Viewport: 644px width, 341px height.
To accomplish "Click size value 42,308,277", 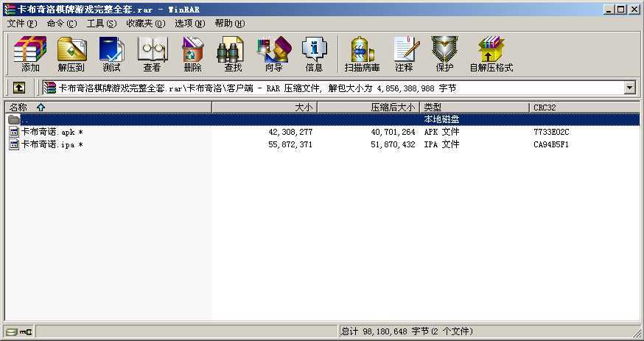I will pyautogui.click(x=290, y=132).
